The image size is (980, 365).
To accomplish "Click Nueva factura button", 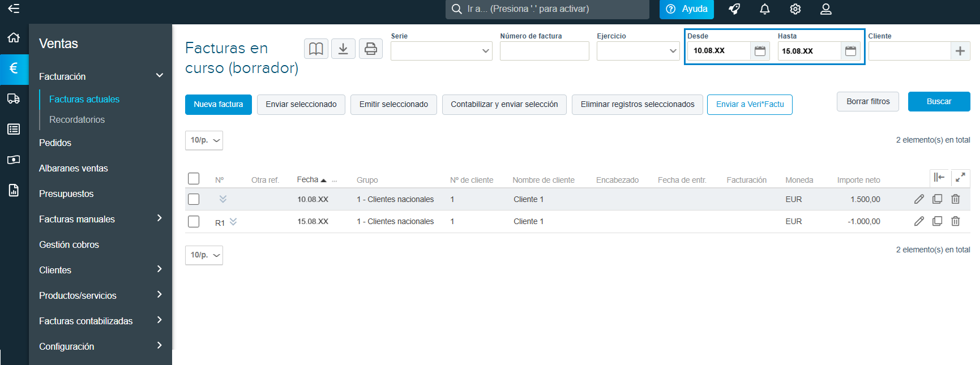I will click(219, 105).
